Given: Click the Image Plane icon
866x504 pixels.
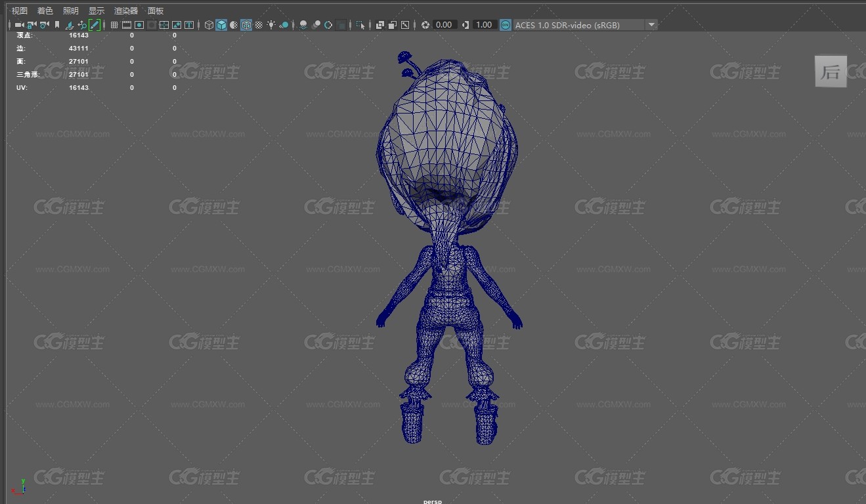Looking at the screenshot, I should [x=69, y=25].
